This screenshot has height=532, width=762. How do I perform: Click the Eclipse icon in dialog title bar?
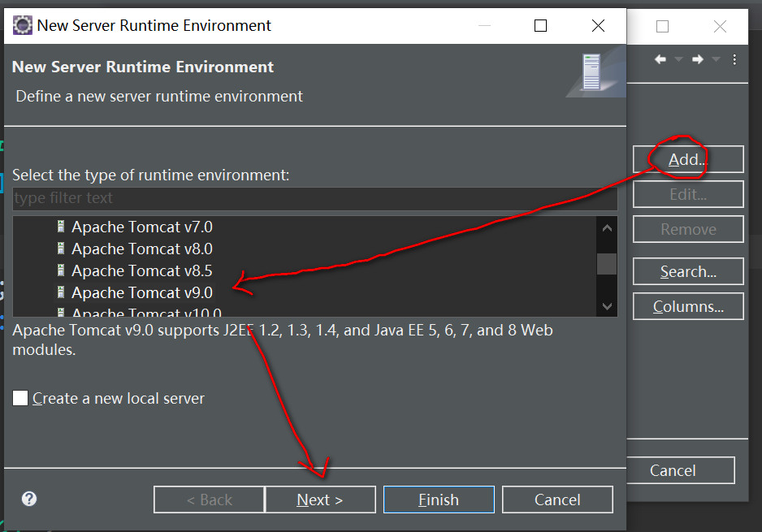coord(23,25)
